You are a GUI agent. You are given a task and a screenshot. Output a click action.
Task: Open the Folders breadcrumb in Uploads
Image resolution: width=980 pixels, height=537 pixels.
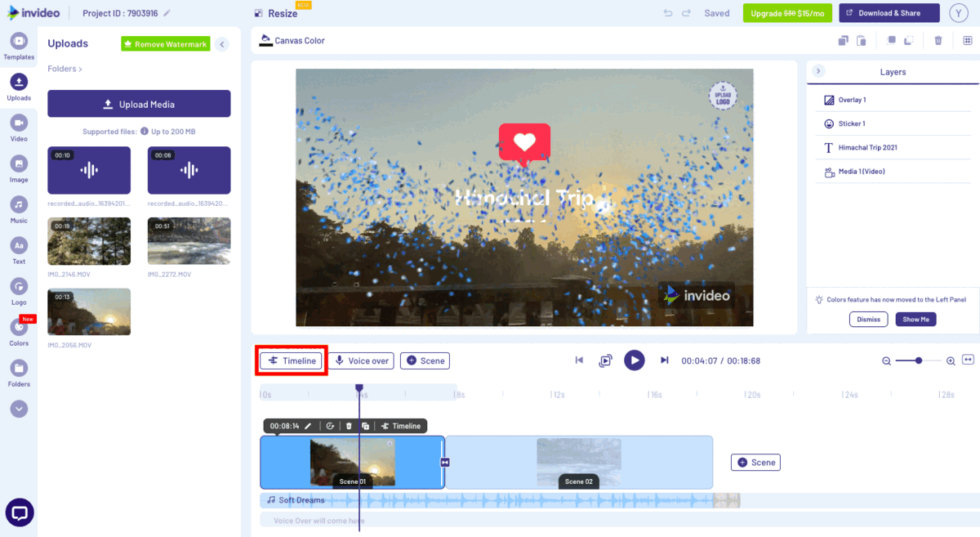(x=64, y=69)
